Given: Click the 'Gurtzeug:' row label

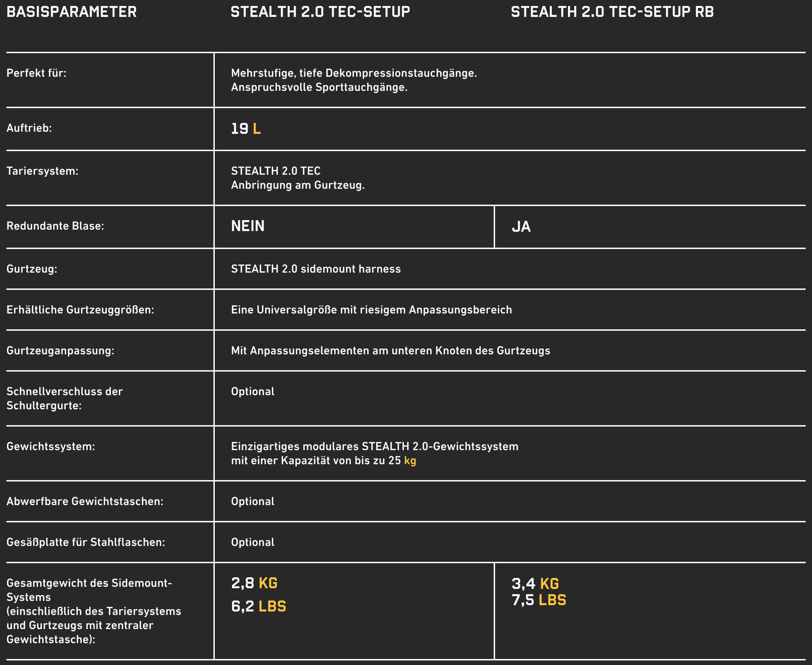Looking at the screenshot, I should 32,269.
